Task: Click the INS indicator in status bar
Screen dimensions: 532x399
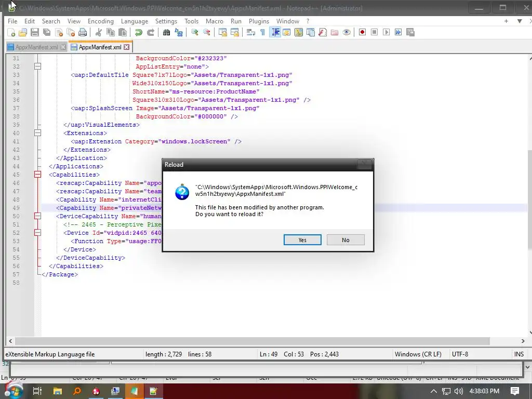Action: pos(519,354)
